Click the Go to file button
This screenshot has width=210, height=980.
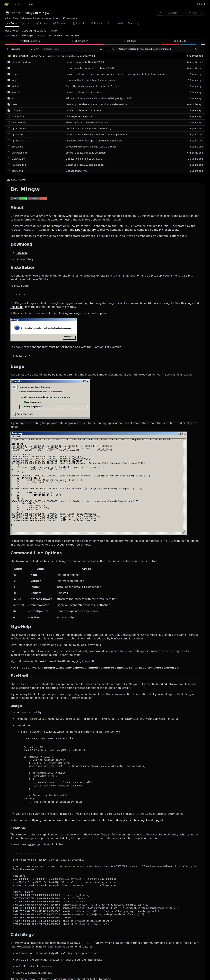[34, 49]
